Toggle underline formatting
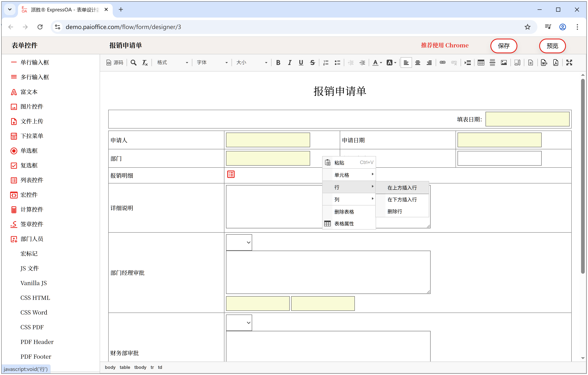Viewport: 588px width, 375px height. (x=301, y=63)
